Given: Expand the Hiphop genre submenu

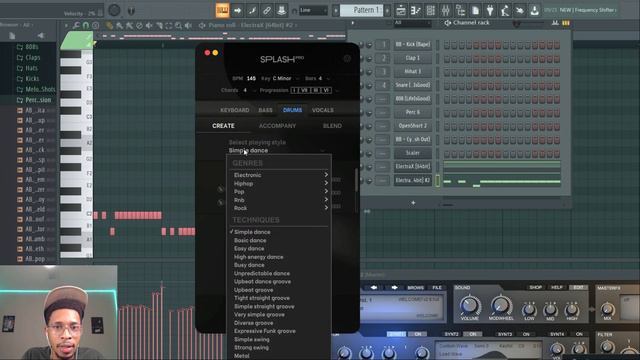Looking at the screenshot, I should [280, 183].
